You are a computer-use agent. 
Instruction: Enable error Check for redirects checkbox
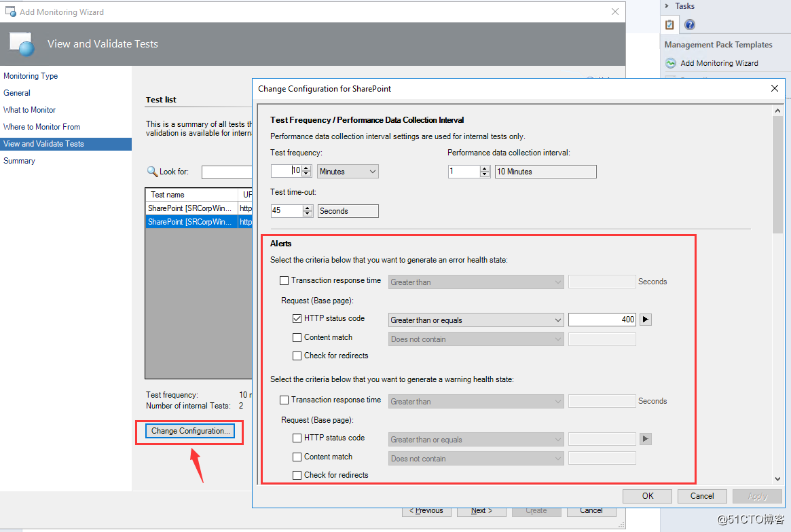[297, 356]
